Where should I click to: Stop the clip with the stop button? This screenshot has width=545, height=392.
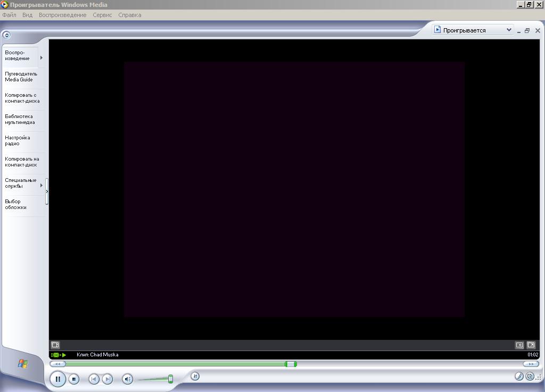point(73,379)
